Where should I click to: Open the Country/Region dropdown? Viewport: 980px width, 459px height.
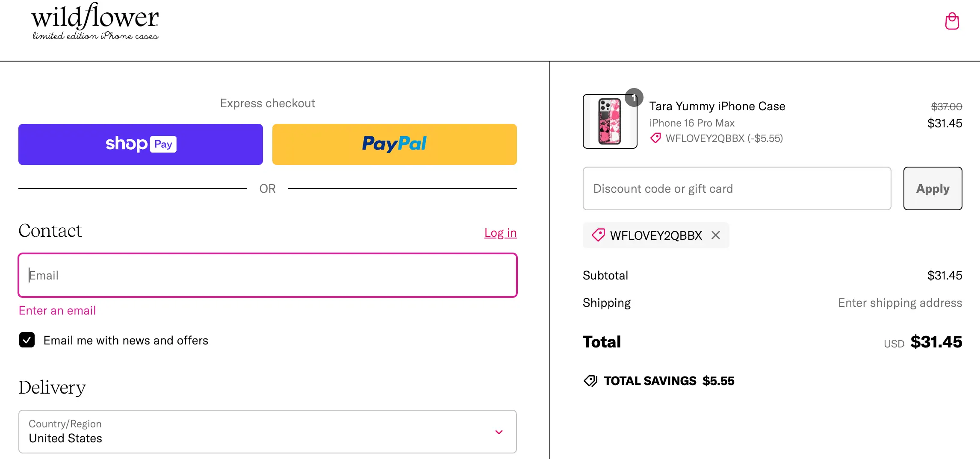point(498,432)
